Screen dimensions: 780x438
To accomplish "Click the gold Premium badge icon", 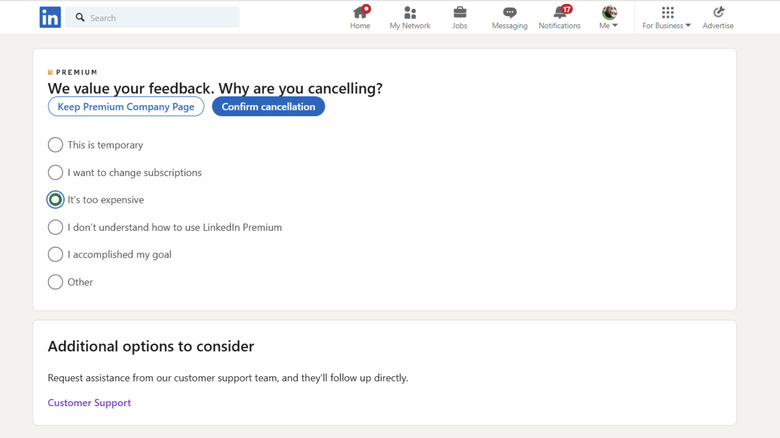I will tap(50, 72).
